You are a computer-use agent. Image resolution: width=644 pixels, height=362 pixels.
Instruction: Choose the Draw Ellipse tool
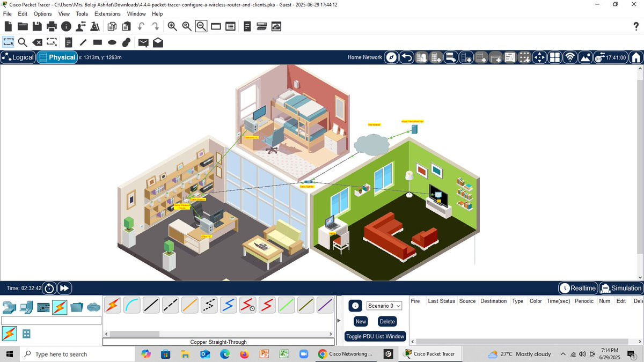112,42
